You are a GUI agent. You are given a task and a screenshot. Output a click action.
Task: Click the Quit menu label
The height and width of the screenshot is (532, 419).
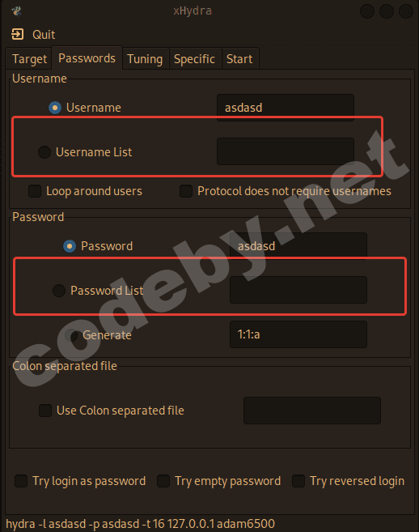tap(44, 35)
